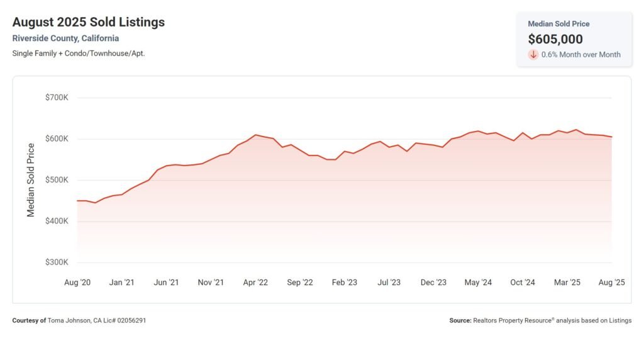Image resolution: width=644 pixels, height=338 pixels.
Task: Click the $700K y-axis label
Action: [x=57, y=98]
